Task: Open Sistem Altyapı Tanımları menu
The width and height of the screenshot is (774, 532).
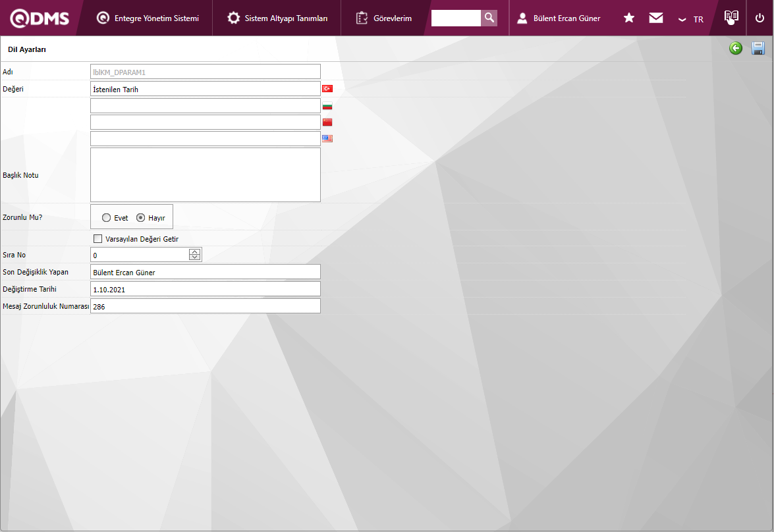Action: pos(277,18)
